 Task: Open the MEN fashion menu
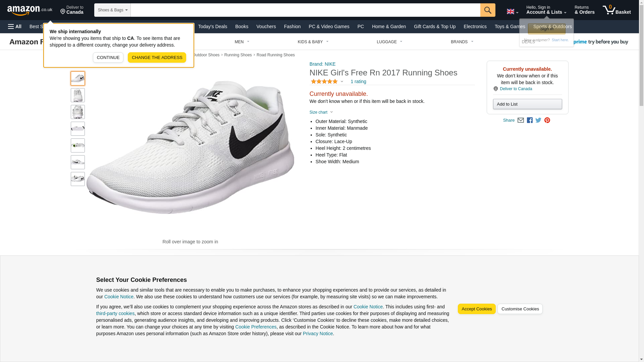tap(242, 42)
